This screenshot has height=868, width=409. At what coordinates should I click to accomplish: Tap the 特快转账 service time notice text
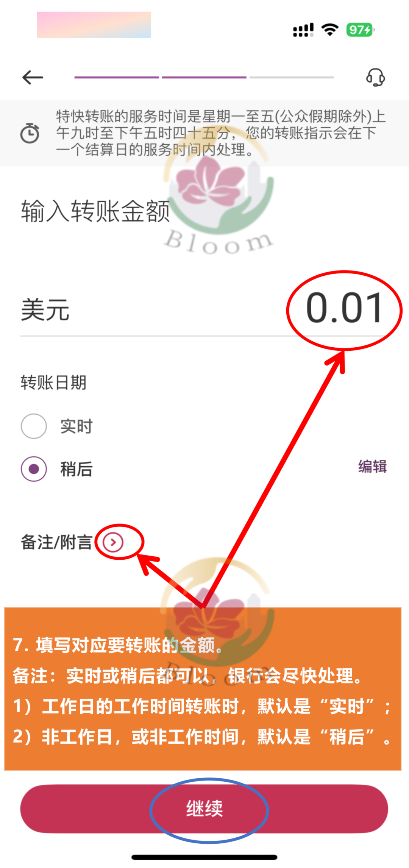coord(221,133)
